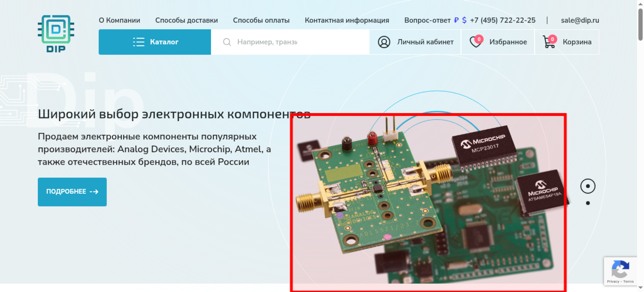This screenshot has height=292, width=644.
Task: Click the heart favorites icon
Action: pos(476,41)
